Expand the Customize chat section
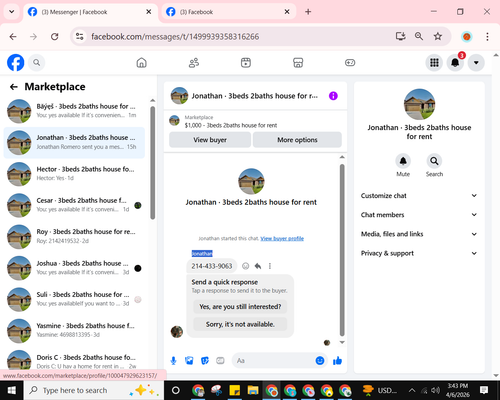 419,196
